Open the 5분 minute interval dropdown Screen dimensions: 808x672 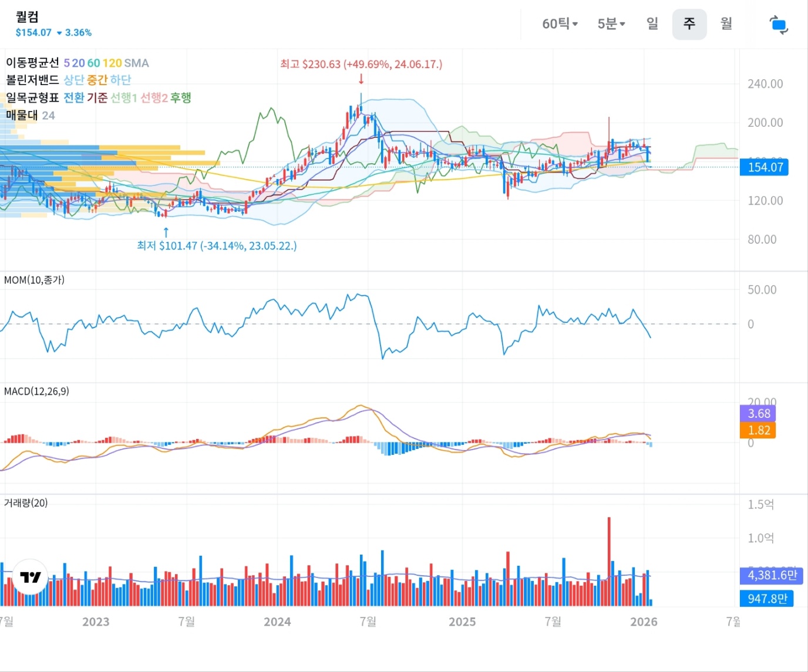click(611, 24)
